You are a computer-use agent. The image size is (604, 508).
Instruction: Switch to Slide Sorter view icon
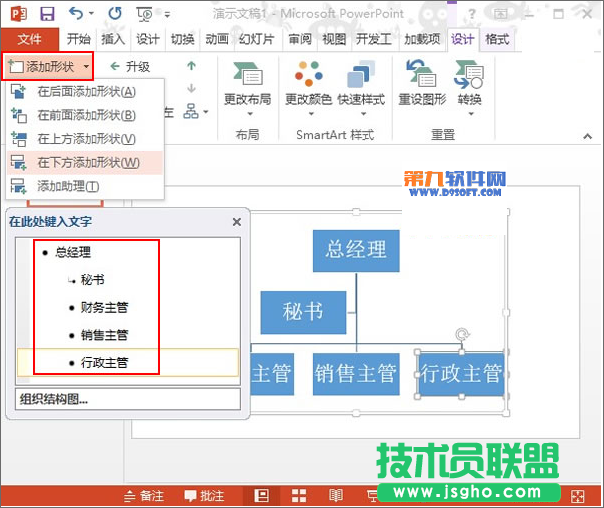[299, 496]
